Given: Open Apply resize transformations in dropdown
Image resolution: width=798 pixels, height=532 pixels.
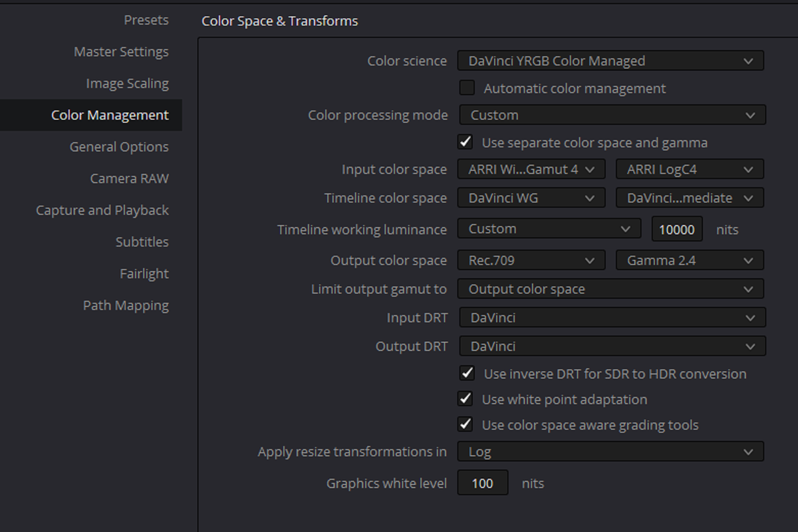Looking at the screenshot, I should 610,452.
